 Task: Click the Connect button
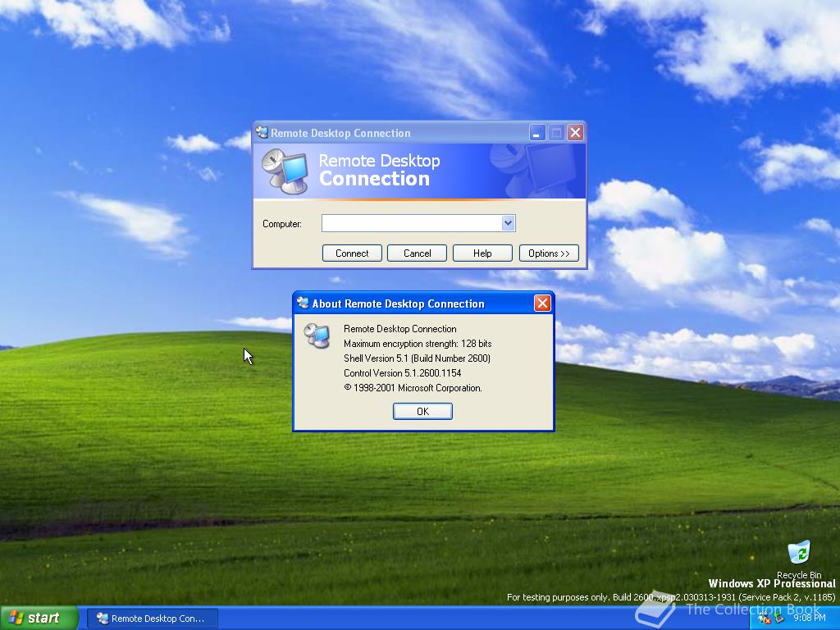[x=352, y=253]
